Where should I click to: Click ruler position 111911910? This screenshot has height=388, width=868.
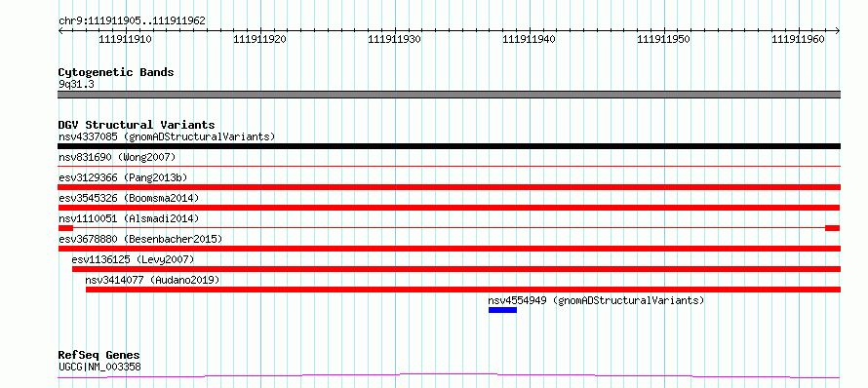coord(125,39)
